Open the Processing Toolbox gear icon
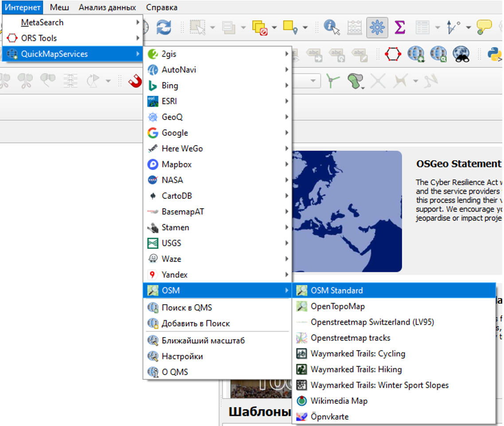 [377, 27]
